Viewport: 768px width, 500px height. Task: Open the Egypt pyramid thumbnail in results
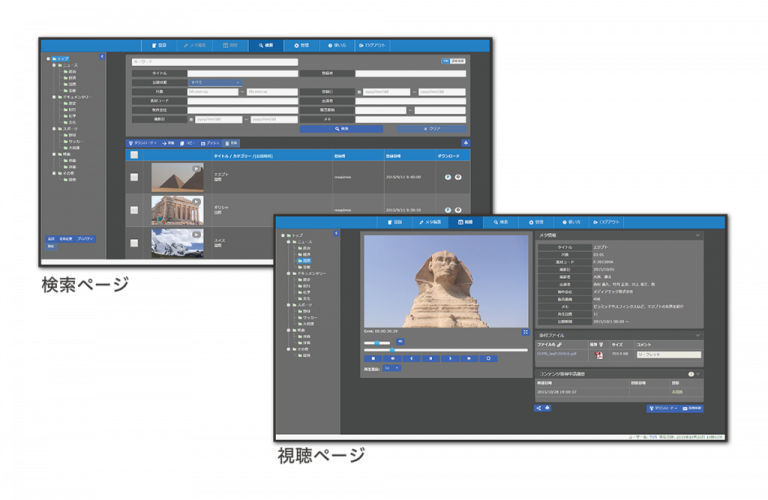[x=177, y=178]
